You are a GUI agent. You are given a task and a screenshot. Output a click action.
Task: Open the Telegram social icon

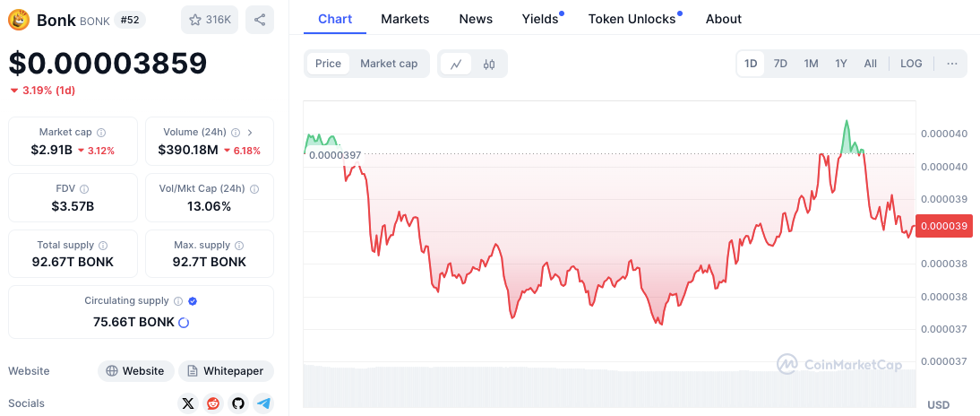click(263, 403)
